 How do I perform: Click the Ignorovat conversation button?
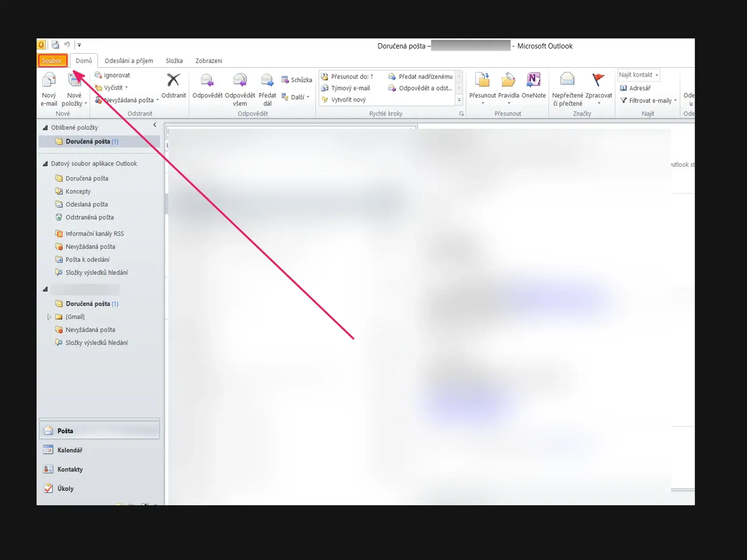pos(112,75)
